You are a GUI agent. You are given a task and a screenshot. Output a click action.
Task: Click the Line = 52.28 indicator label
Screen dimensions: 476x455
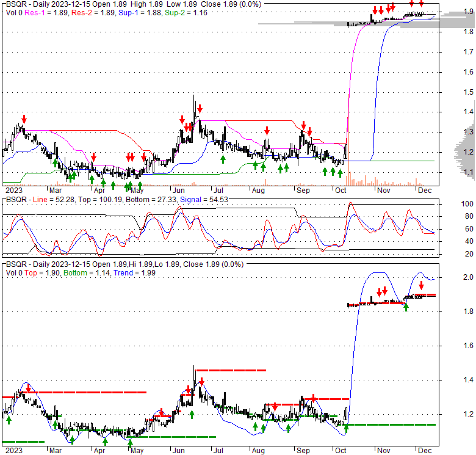click(54, 200)
